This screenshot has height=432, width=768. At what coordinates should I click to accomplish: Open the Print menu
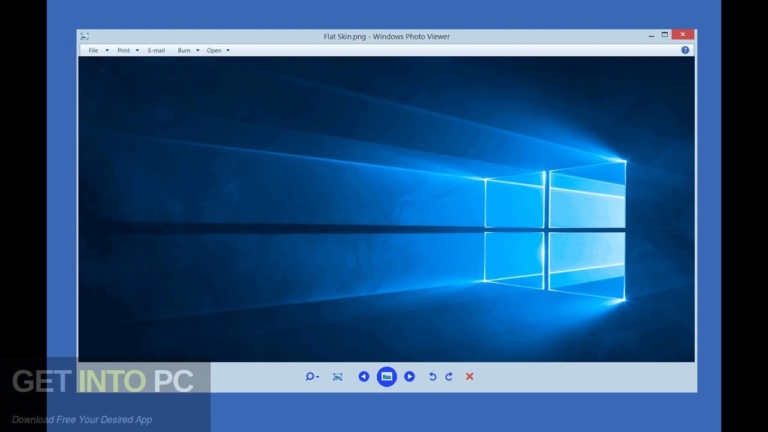pyautogui.click(x=123, y=50)
